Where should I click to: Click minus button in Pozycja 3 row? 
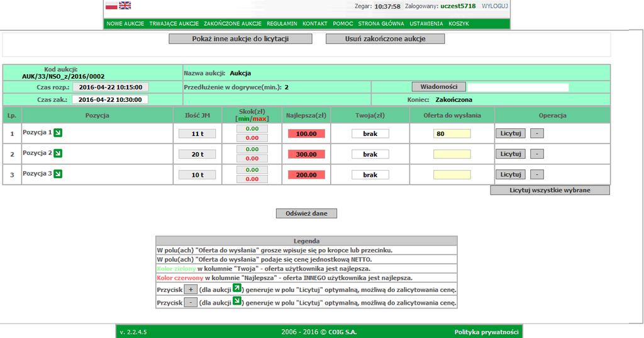[x=537, y=174]
